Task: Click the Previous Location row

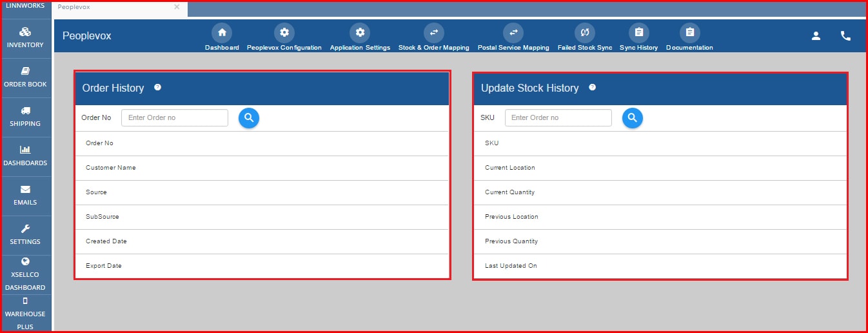Action: tap(660, 217)
